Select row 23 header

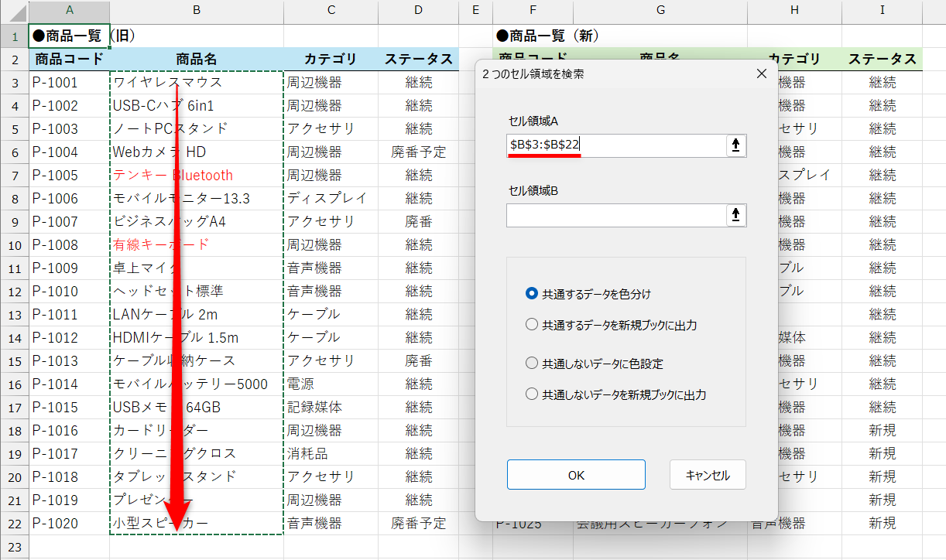coord(14,546)
